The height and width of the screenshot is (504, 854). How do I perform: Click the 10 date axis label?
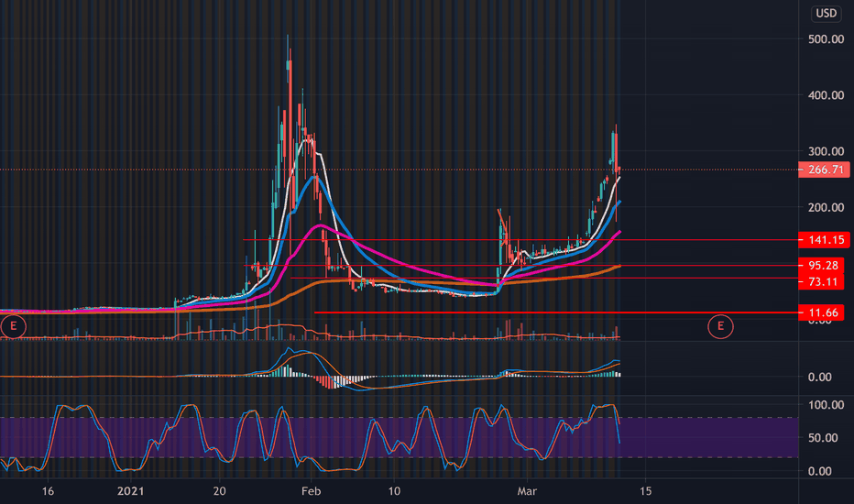394,491
